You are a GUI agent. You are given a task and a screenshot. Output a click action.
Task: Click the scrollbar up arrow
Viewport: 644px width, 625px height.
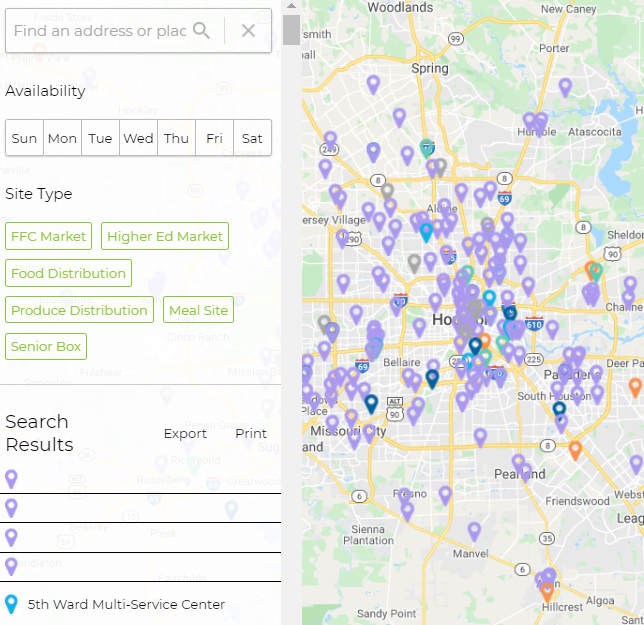(x=291, y=6)
